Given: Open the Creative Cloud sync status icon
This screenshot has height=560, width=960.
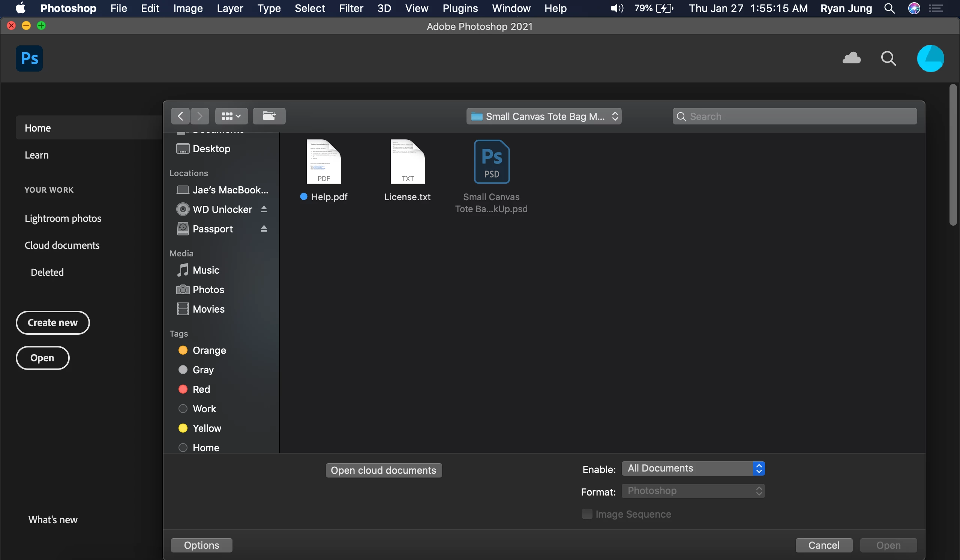Looking at the screenshot, I should [851, 58].
